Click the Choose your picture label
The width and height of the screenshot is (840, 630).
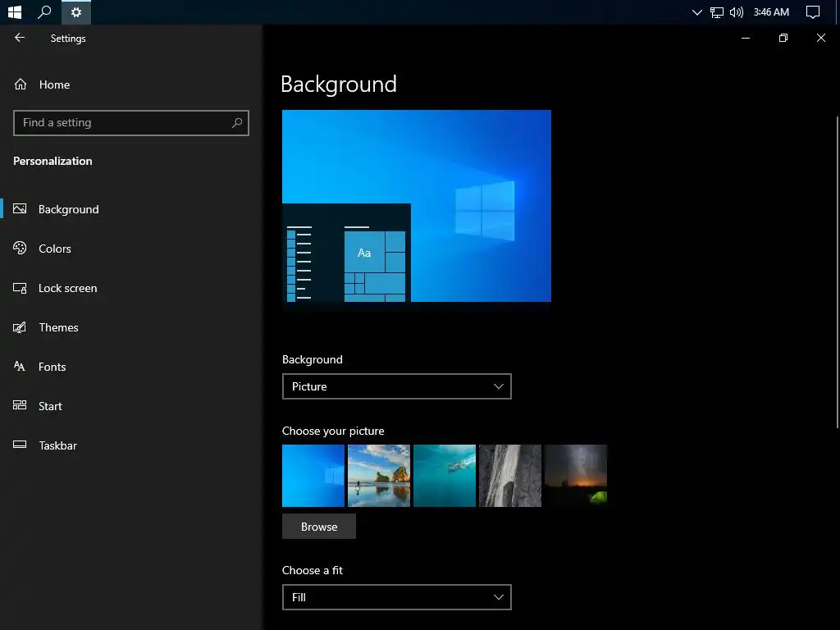click(333, 431)
